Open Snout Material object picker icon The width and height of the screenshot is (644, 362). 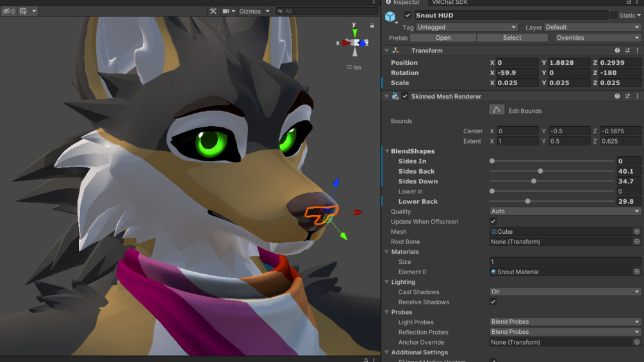pyautogui.click(x=636, y=272)
